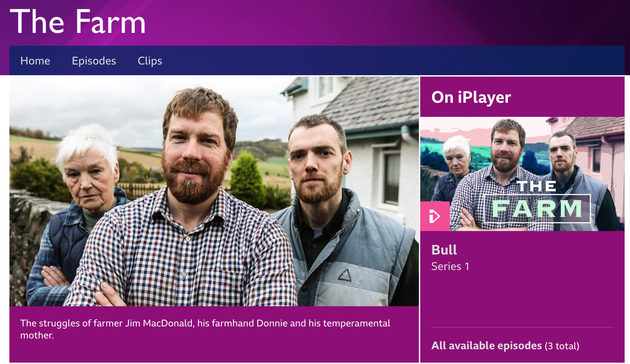Open the iPlayer episode thumbnail image
630x364 pixels.
coord(522,174)
